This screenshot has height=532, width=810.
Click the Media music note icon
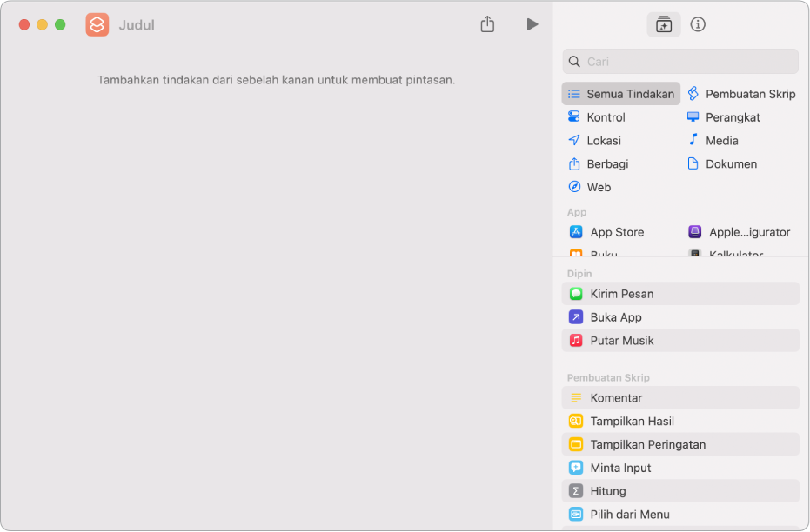pyautogui.click(x=693, y=139)
